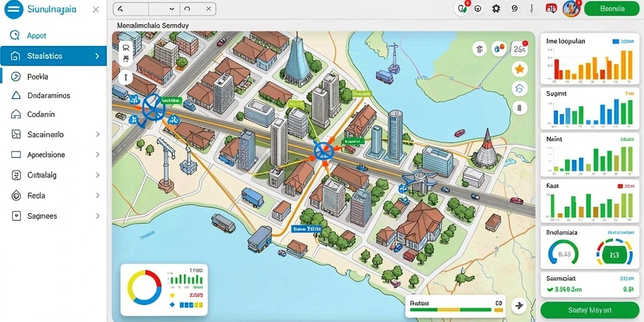This screenshot has width=644, height=322.
Task: Click the round I button on map left
Action: click(126, 76)
